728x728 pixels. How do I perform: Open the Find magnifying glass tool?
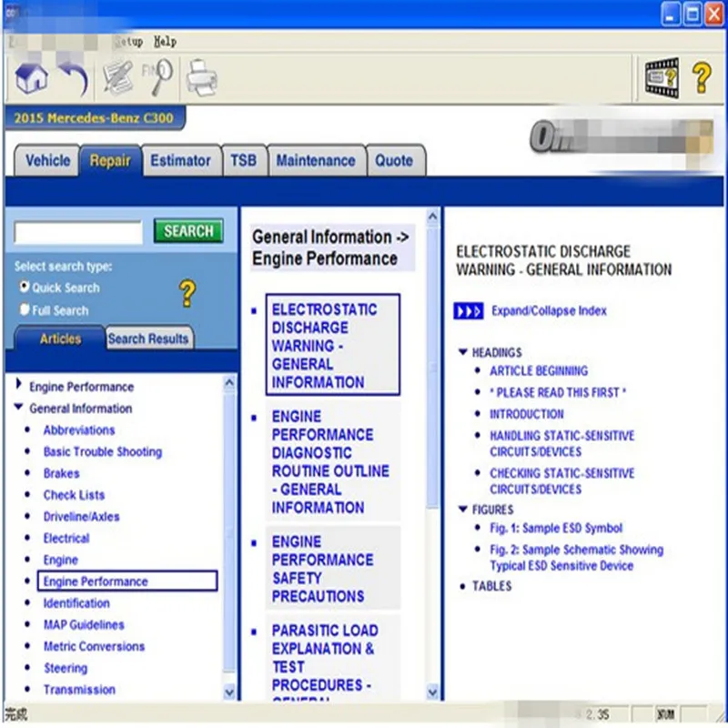pos(157,77)
